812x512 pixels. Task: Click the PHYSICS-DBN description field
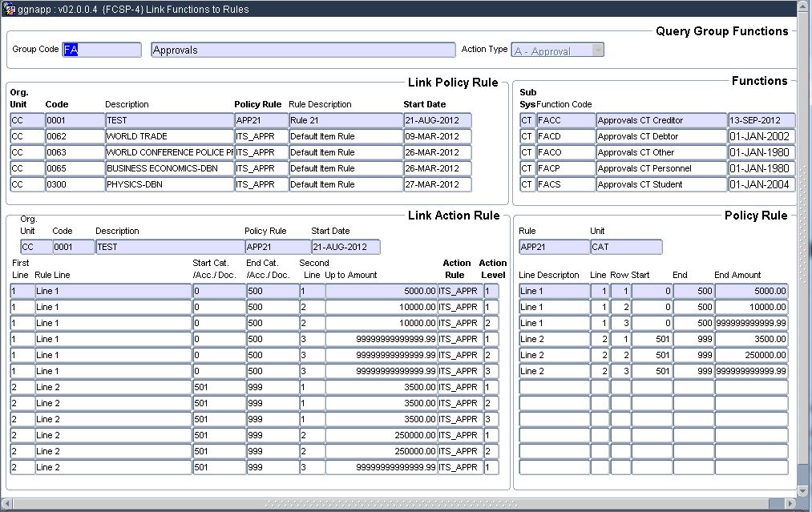[168, 184]
